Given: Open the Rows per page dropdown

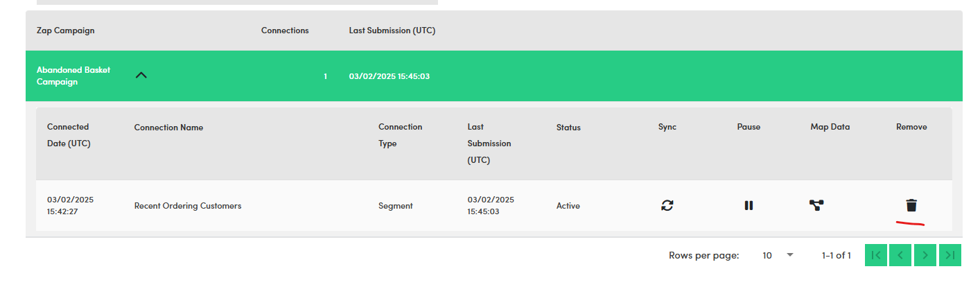Looking at the screenshot, I should pos(778,255).
